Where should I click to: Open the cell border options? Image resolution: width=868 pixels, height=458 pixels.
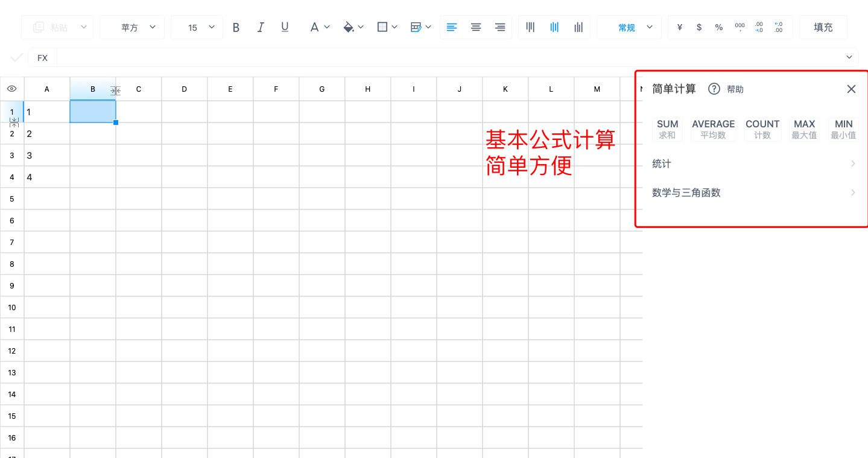coord(382,27)
